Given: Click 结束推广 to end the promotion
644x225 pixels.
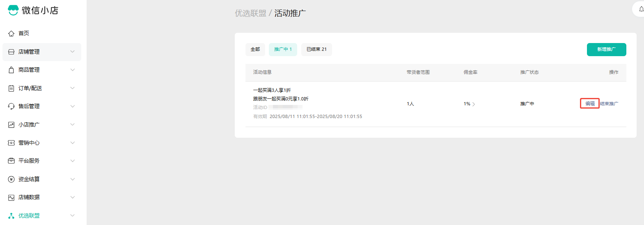Looking at the screenshot, I should coord(609,104).
